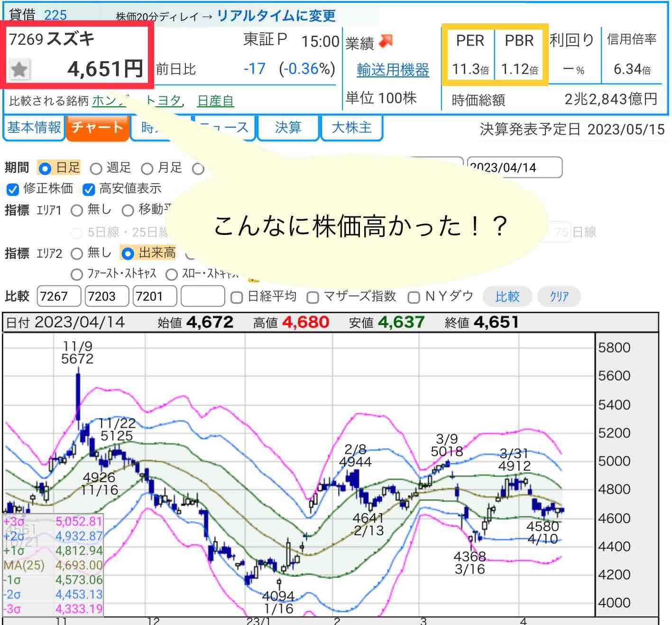
Task: Enable the 日経平均 comparison checkbox
Action: (x=236, y=298)
